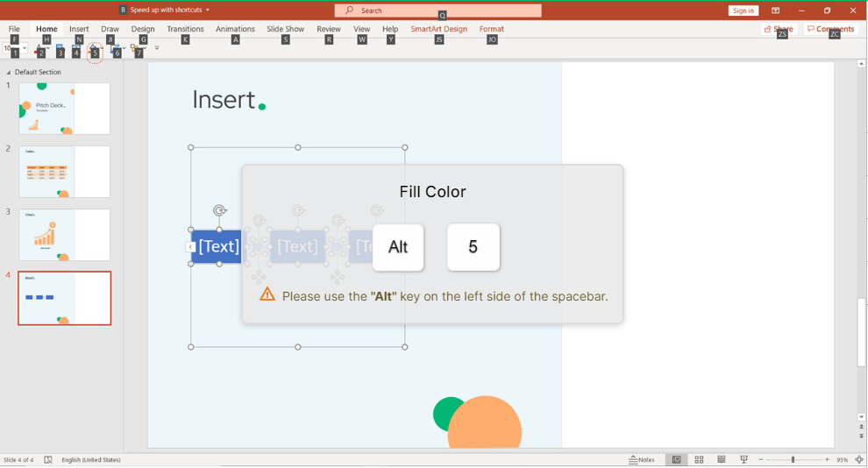Image resolution: width=868 pixels, height=468 pixels.
Task: Switch to the Draw tab
Action: tap(110, 29)
